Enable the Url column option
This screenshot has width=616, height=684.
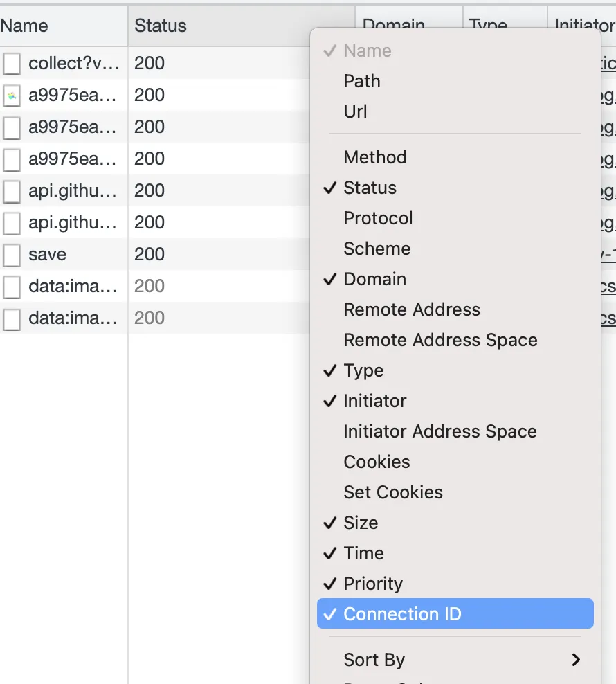pyautogui.click(x=355, y=111)
